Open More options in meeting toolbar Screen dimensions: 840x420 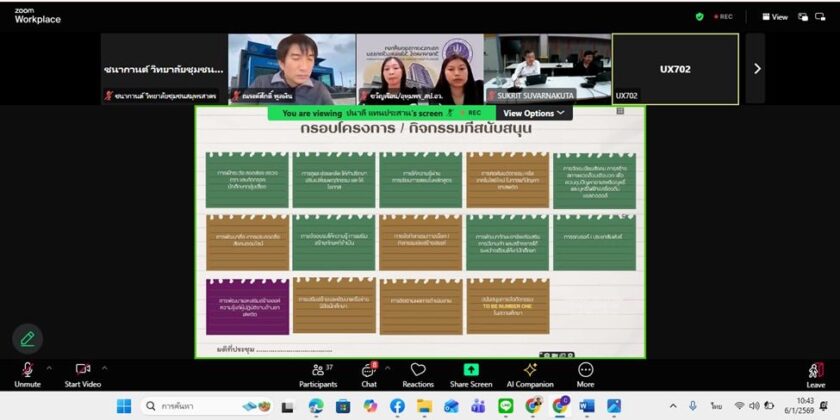pyautogui.click(x=585, y=372)
